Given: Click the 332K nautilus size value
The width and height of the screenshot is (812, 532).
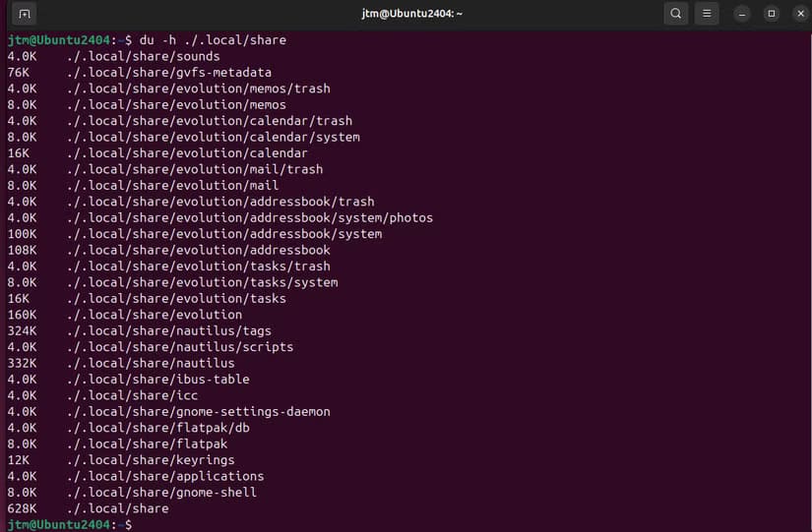Looking at the screenshot, I should [x=22, y=363].
